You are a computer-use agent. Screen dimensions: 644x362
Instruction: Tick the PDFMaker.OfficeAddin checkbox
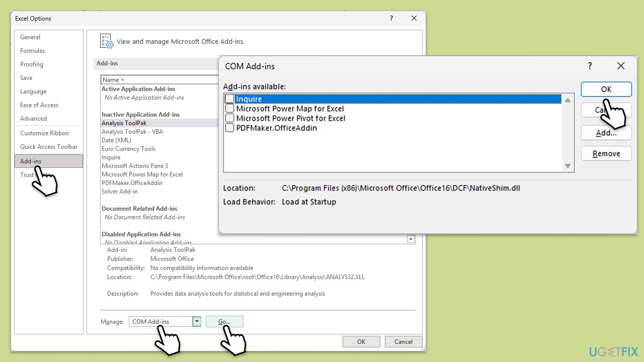[229, 128]
